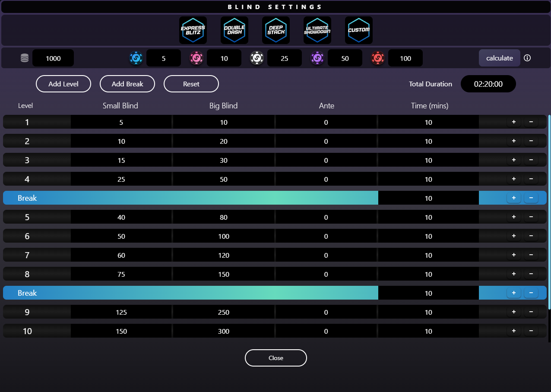Click the blue chip icon

coord(136,58)
